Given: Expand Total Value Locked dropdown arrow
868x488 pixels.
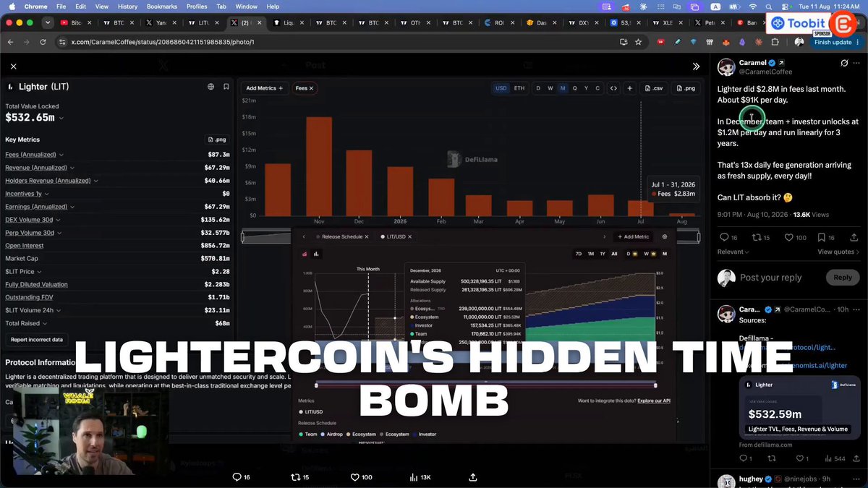Looking at the screenshot, I should click(61, 118).
